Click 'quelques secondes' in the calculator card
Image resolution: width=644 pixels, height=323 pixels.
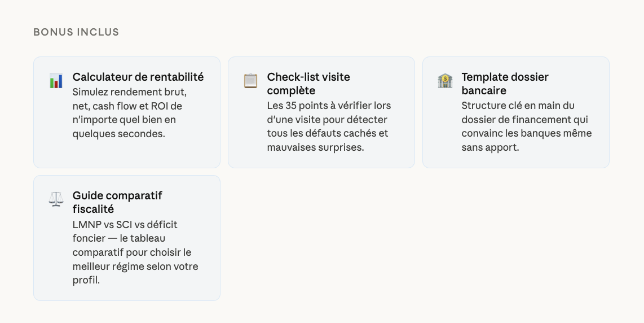(118, 134)
